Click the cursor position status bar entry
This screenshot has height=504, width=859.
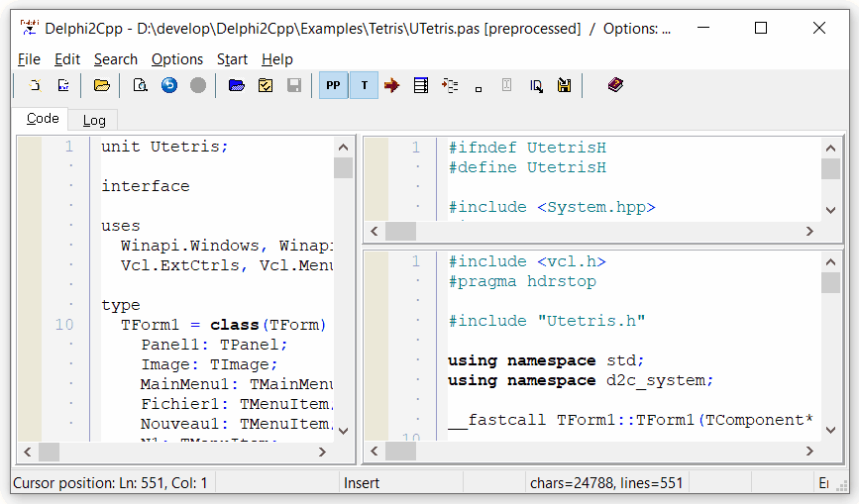(x=110, y=482)
